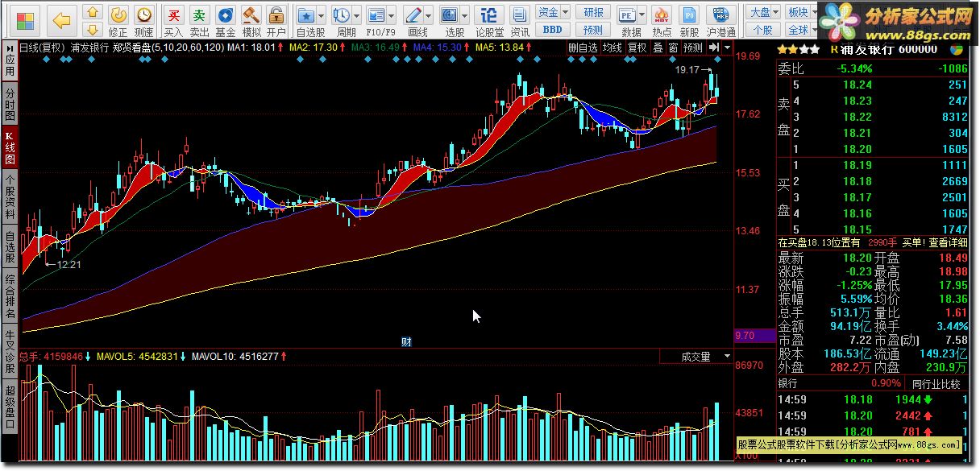The image size is (980, 471).
Task: Click the 12.21 low price label
Action: tap(69, 263)
